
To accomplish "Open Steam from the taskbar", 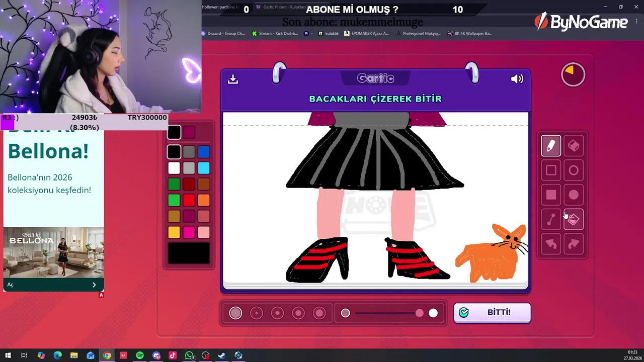I will [x=222, y=355].
